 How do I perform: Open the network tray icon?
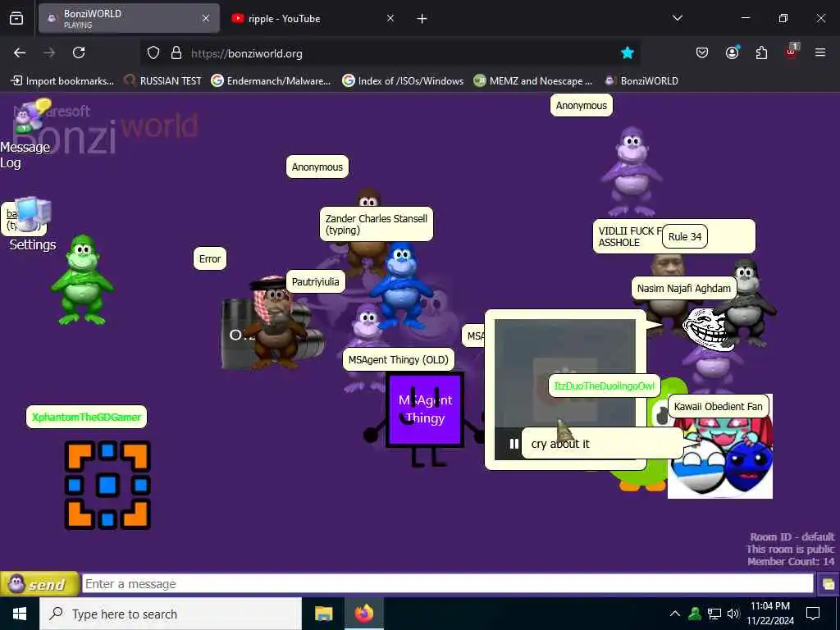coord(714,614)
